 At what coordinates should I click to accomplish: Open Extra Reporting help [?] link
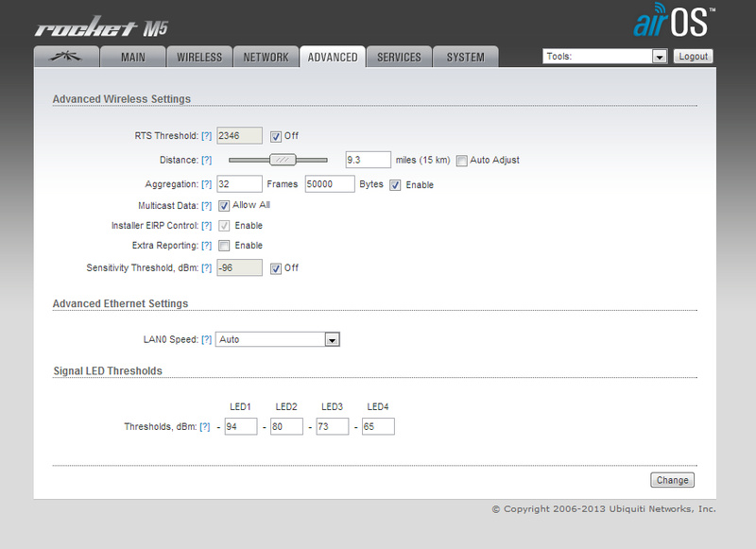click(x=206, y=246)
